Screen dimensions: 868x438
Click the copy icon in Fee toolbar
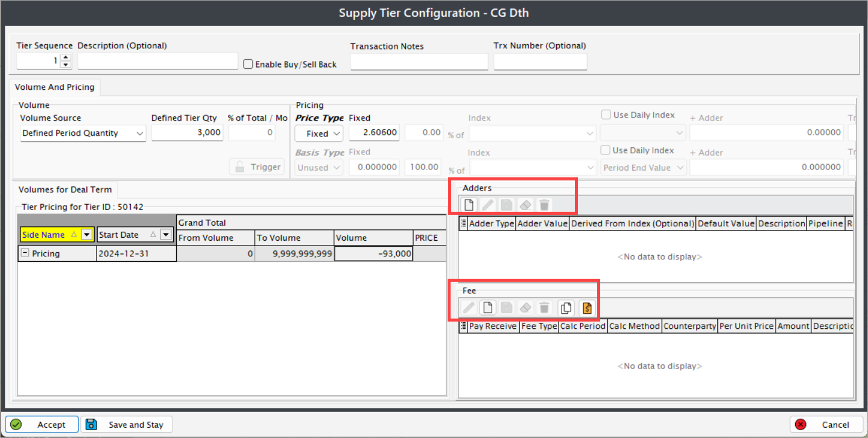coord(565,308)
